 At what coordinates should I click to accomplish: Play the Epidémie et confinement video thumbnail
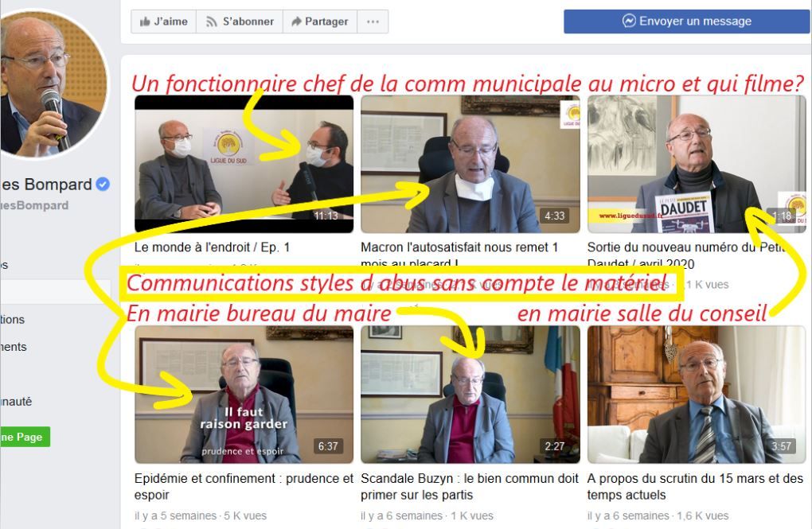(244, 395)
